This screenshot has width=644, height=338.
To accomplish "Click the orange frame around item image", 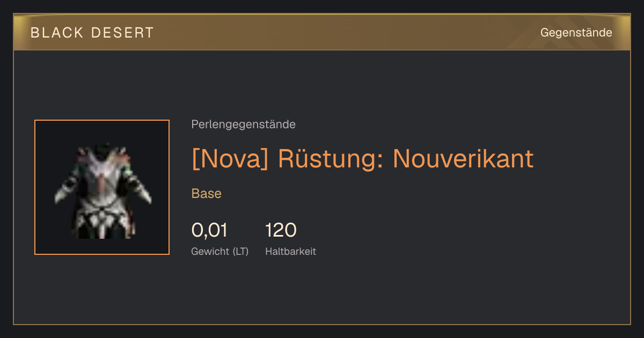I will (x=102, y=187).
